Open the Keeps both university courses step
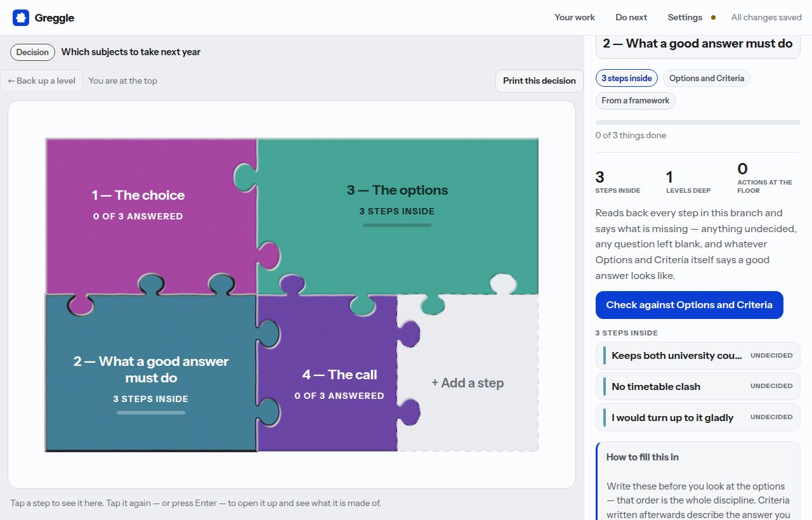The image size is (812, 520). click(x=698, y=356)
